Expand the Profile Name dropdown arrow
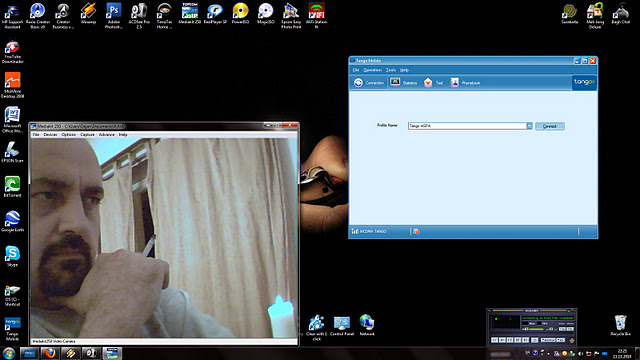 click(x=529, y=126)
